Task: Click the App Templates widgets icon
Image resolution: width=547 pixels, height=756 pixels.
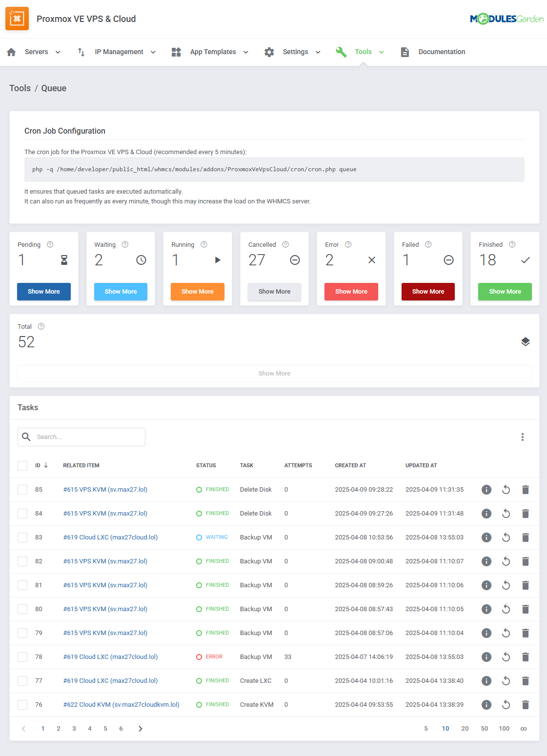Action: click(x=177, y=52)
